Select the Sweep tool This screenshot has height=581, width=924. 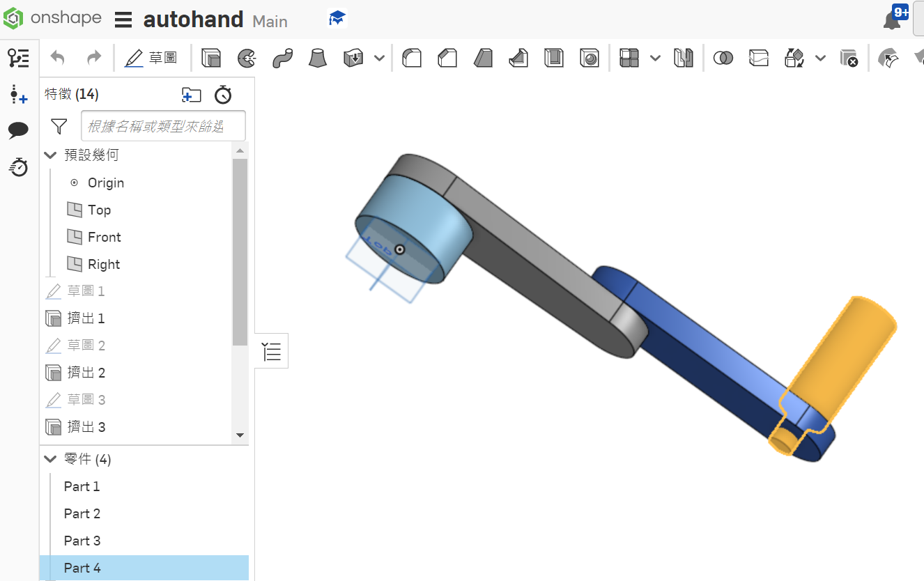(x=282, y=58)
